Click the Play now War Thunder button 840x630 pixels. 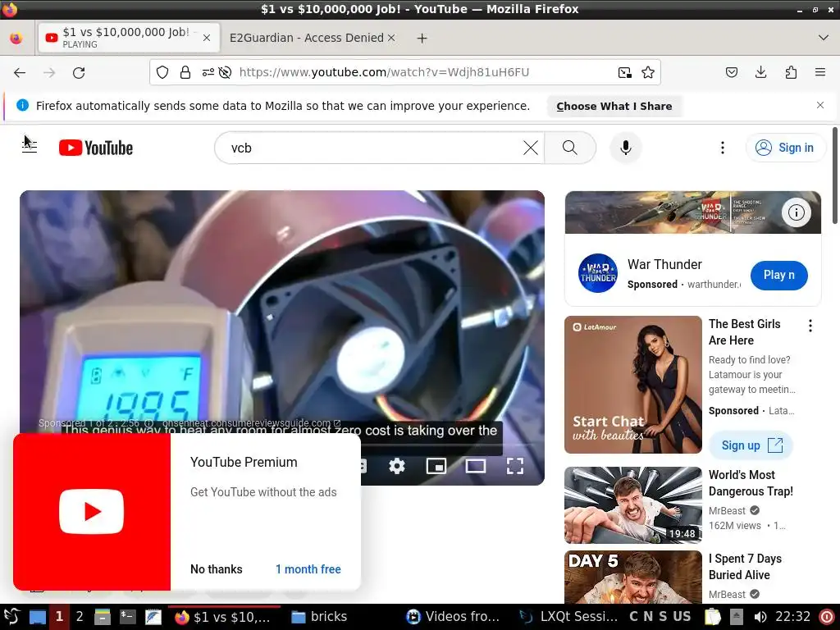click(x=779, y=276)
